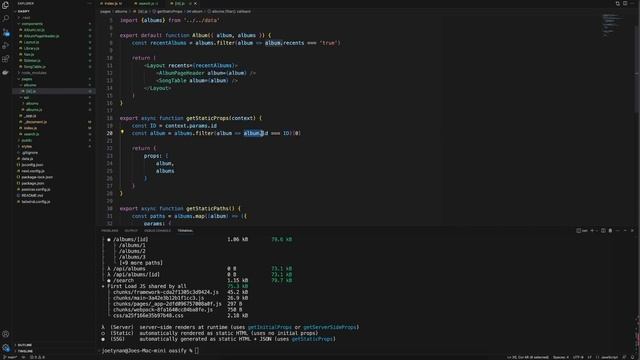This screenshot has width=640, height=360.
Task: Switch to the search.js editor tab
Action: coord(145,3)
